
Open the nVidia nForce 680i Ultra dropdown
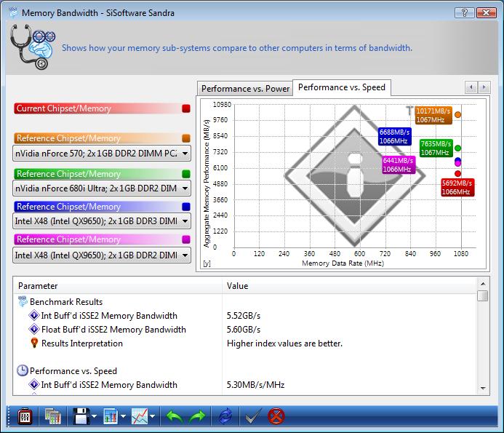pos(102,188)
